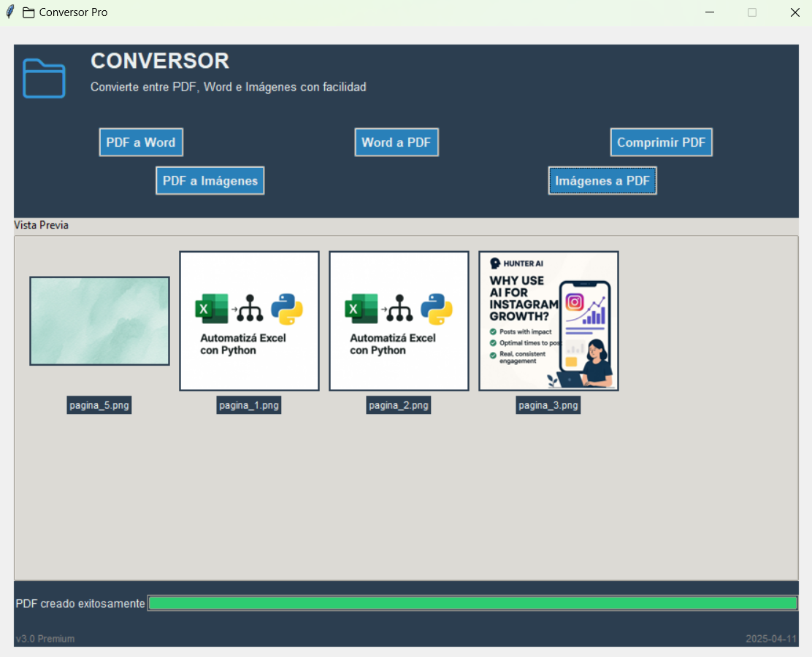Click the 2025-04-11 date label
This screenshot has width=812, height=657.
click(770, 639)
